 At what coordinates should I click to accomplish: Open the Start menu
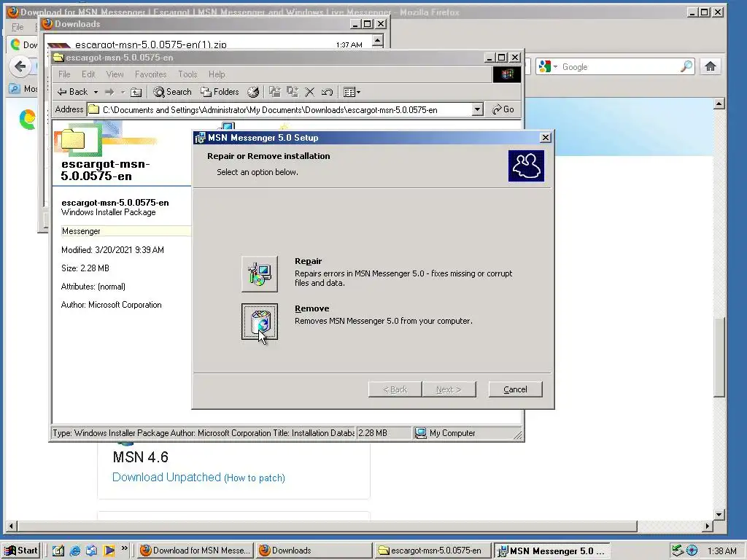(x=21, y=551)
